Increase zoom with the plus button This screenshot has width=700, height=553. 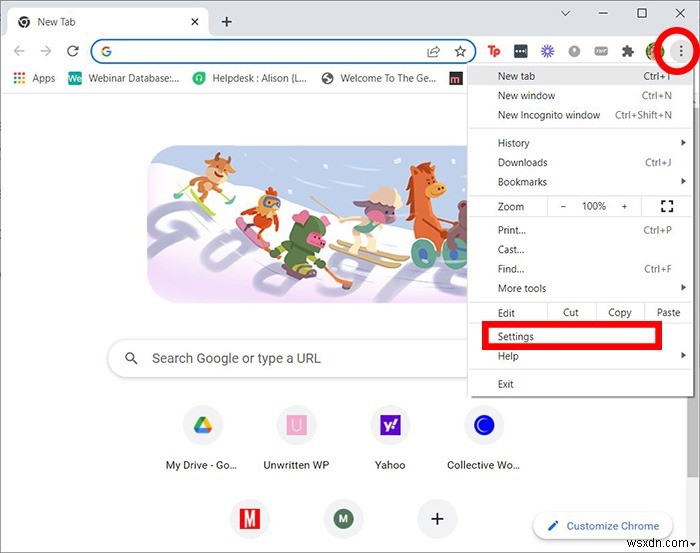click(624, 206)
